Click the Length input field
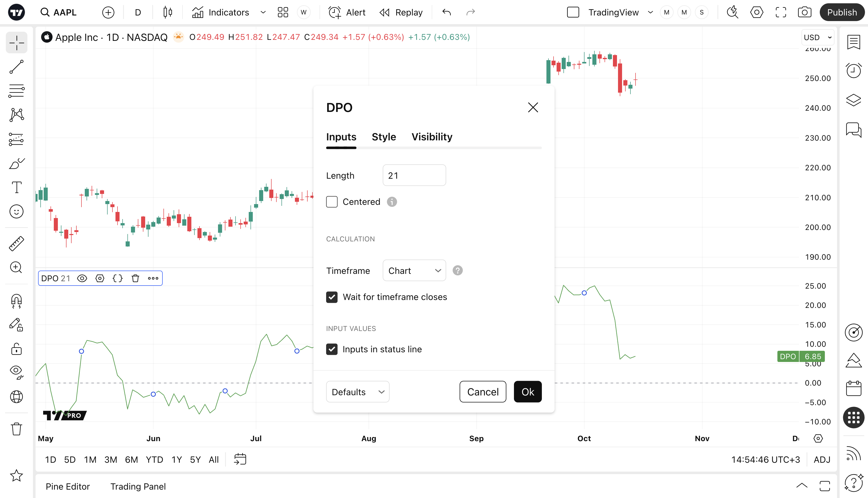The image size is (868, 498). pyautogui.click(x=414, y=175)
